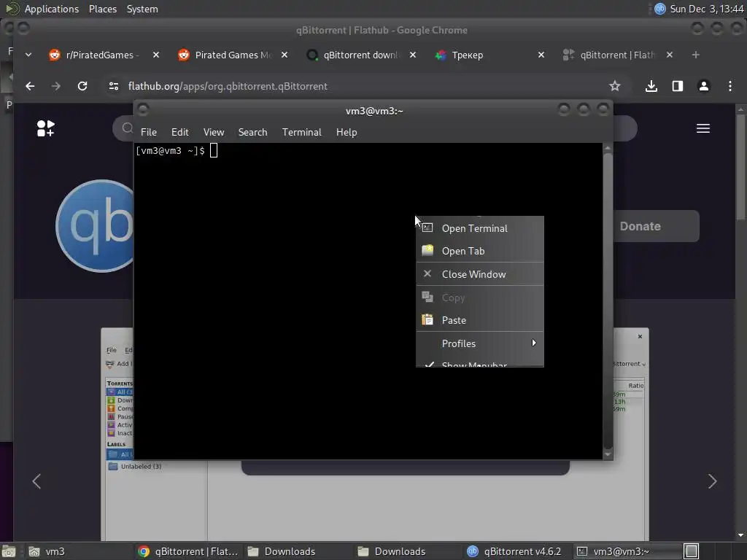Switch to vm3@vm3:~ terminal taskbar item
Screen dimensions: 747x560
(627, 551)
